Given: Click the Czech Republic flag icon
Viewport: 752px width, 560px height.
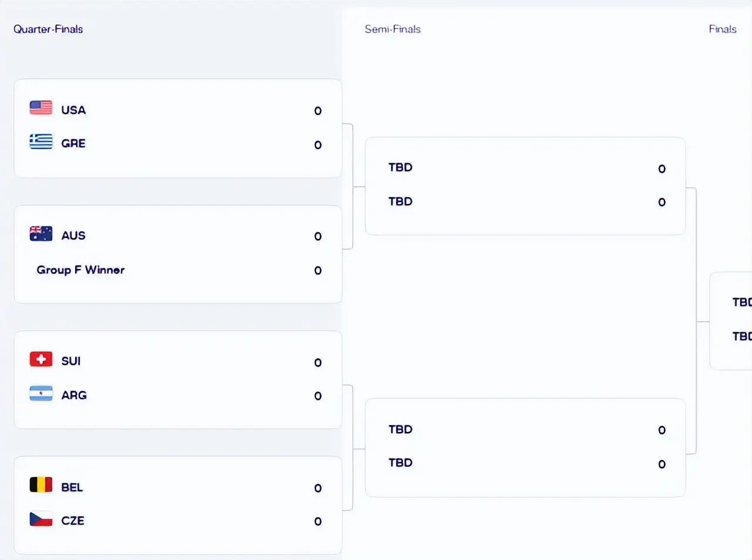Looking at the screenshot, I should pyautogui.click(x=41, y=519).
